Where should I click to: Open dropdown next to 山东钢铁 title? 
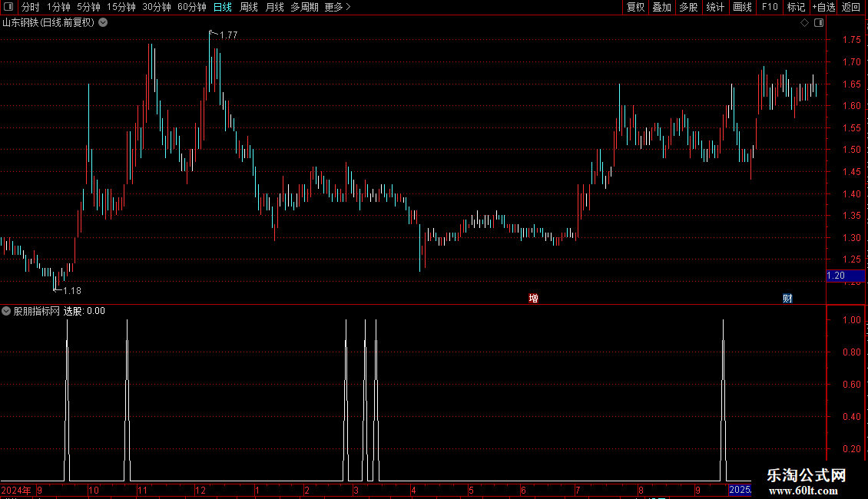[103, 23]
